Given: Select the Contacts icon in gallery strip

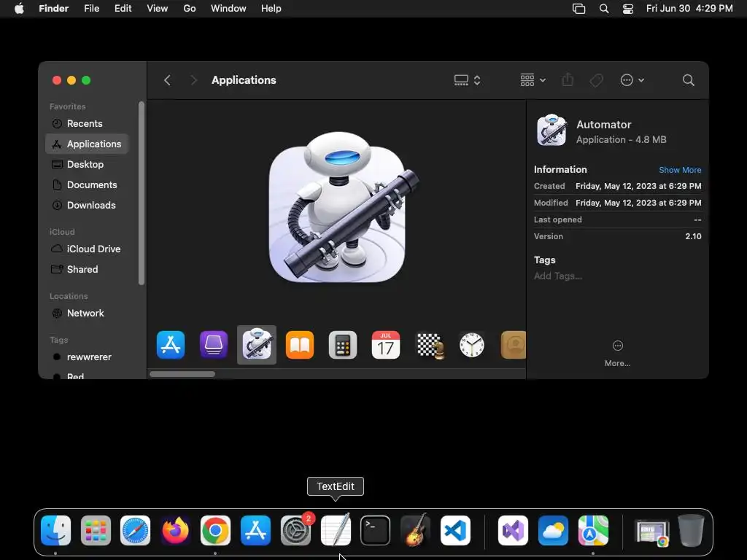Looking at the screenshot, I should 514,345.
